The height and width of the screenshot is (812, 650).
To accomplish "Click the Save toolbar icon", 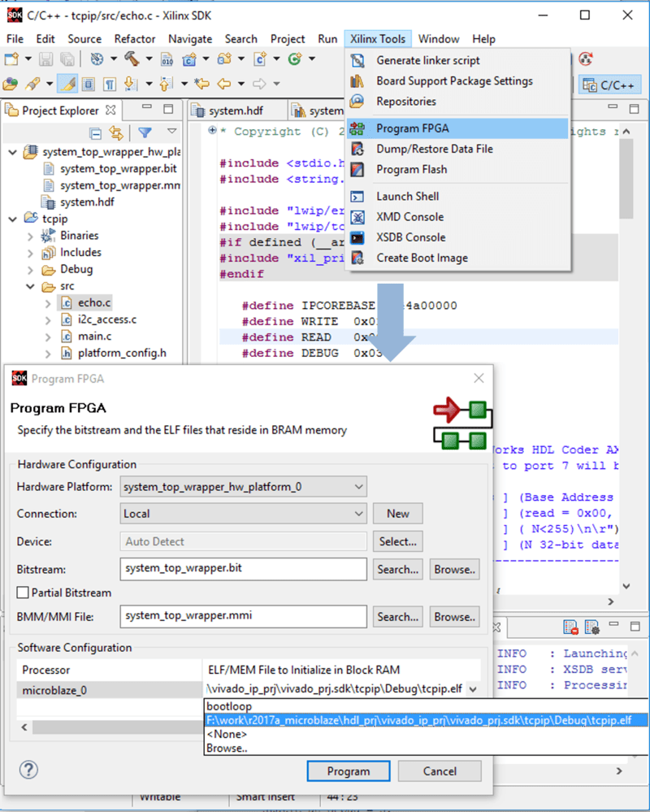I will tap(45, 59).
